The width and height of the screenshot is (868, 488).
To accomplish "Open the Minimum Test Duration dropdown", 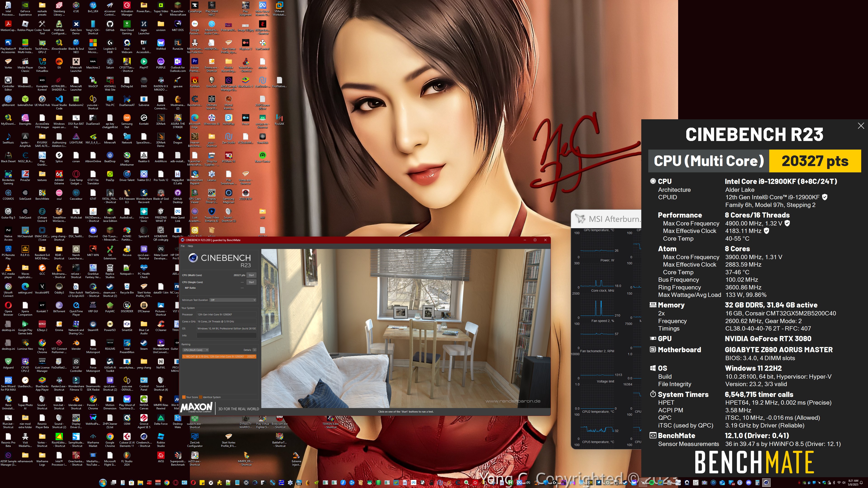I will click(233, 300).
